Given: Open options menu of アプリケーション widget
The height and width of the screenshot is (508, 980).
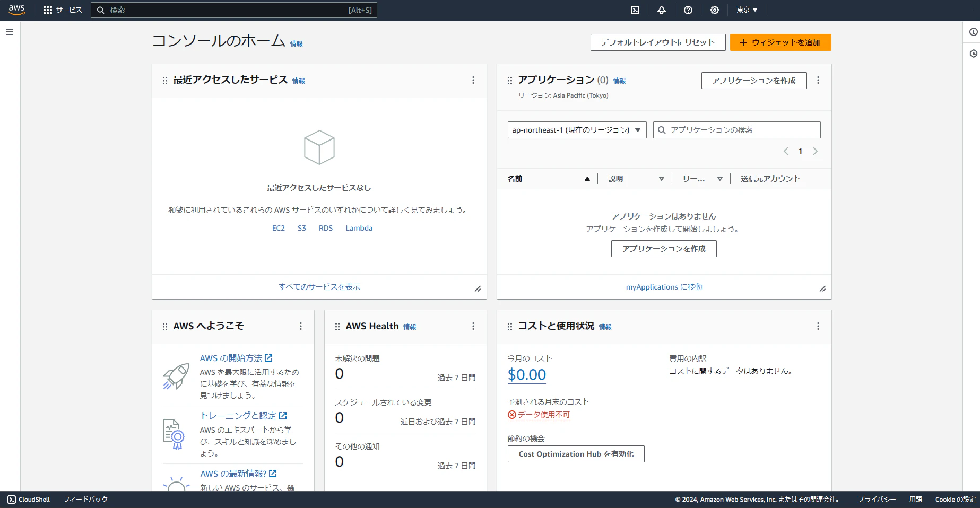Looking at the screenshot, I should pyautogui.click(x=818, y=80).
